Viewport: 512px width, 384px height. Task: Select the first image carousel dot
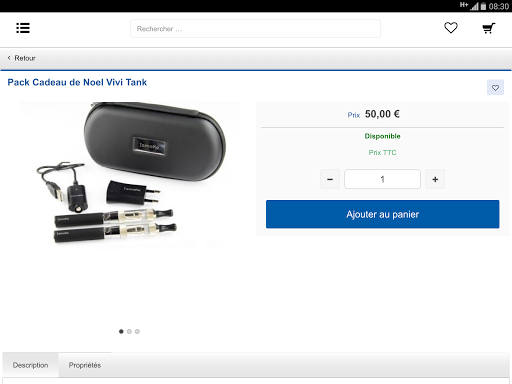click(121, 331)
